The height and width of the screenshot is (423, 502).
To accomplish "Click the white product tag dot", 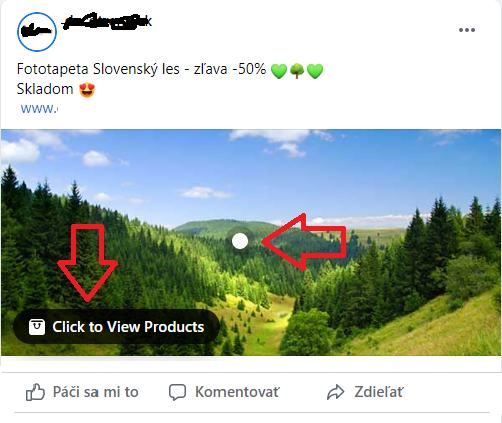I will click(240, 241).
